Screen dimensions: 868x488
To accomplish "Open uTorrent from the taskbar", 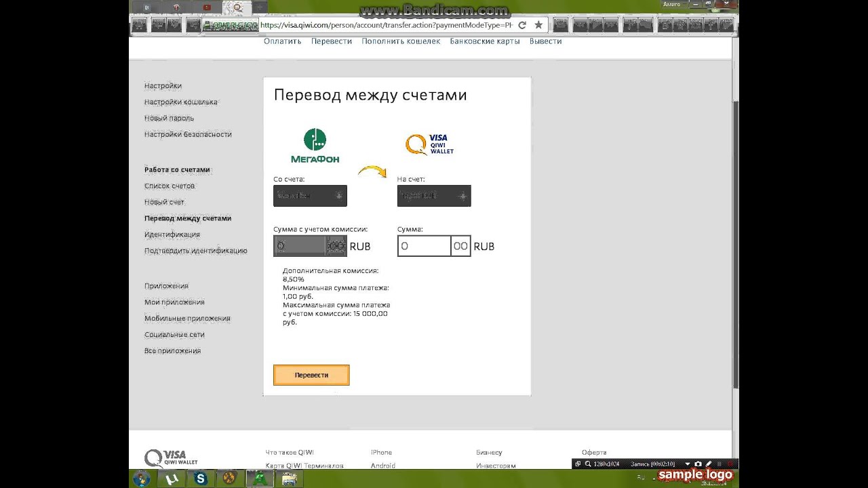I will click(x=171, y=479).
